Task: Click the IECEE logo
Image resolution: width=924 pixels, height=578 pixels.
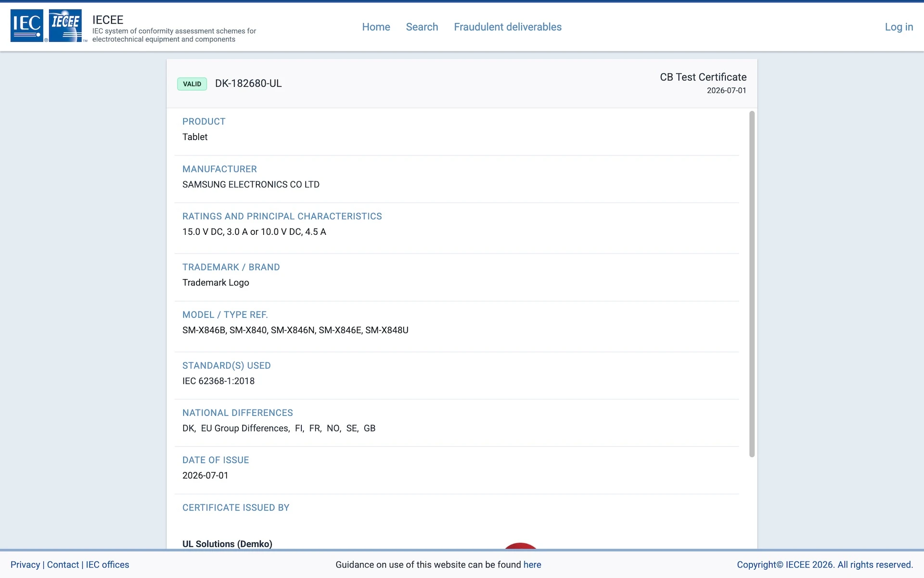Action: pos(65,26)
